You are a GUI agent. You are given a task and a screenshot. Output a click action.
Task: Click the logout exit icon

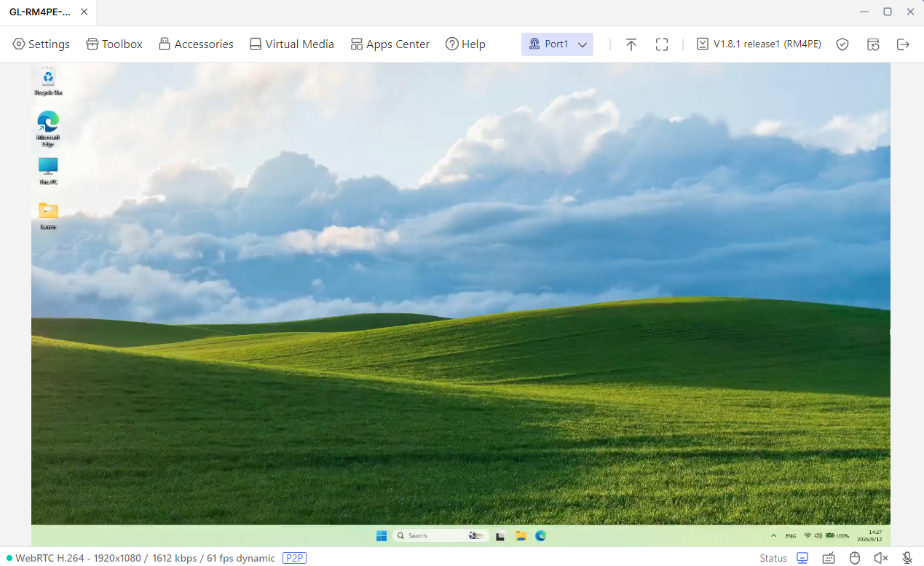[903, 44]
